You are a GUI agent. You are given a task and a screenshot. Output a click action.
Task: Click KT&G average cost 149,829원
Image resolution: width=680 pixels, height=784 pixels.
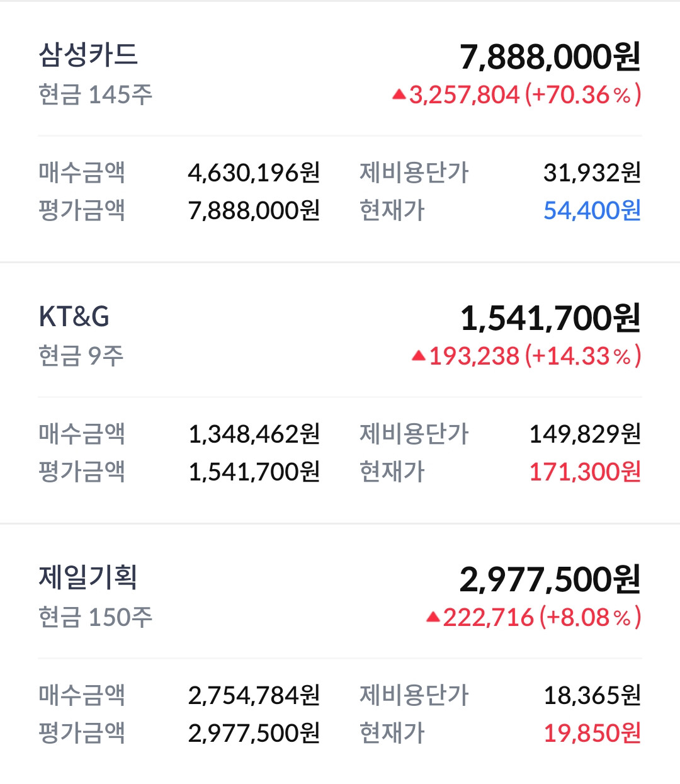pos(585,434)
